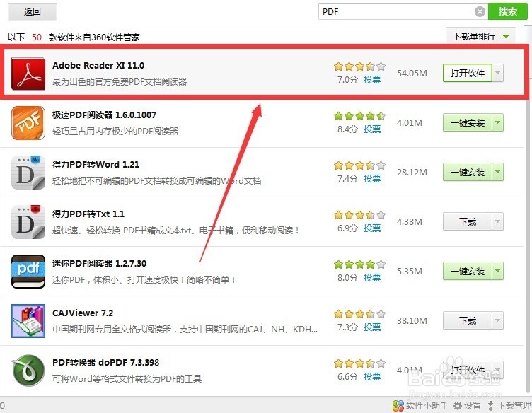Click the description 最为出色的官方免费PDF文档阅读器
The width and height of the screenshot is (532, 413).
tap(120, 82)
